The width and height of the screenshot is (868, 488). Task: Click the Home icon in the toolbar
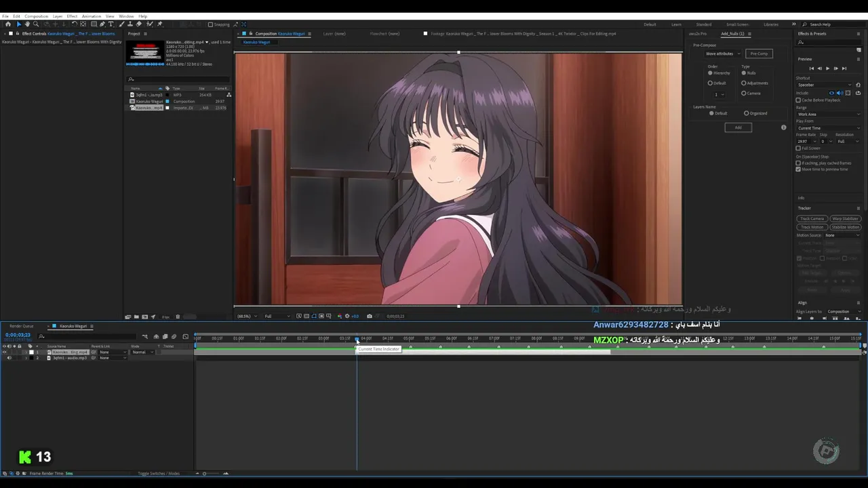(x=8, y=24)
